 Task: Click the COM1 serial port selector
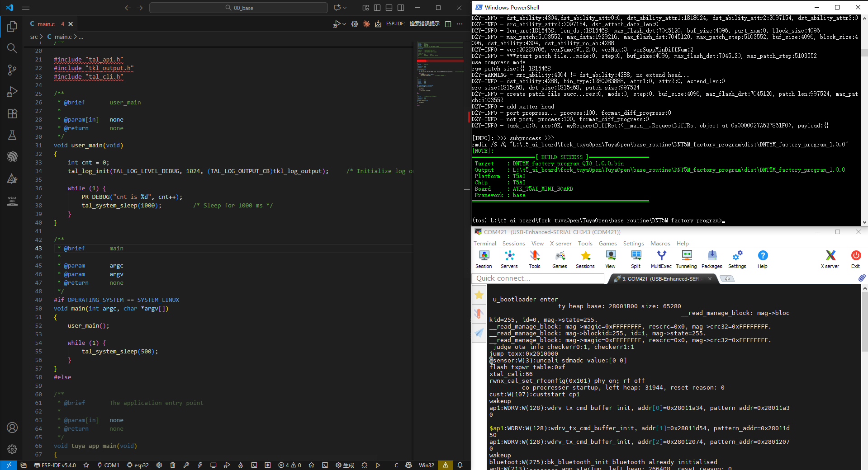[108, 465]
